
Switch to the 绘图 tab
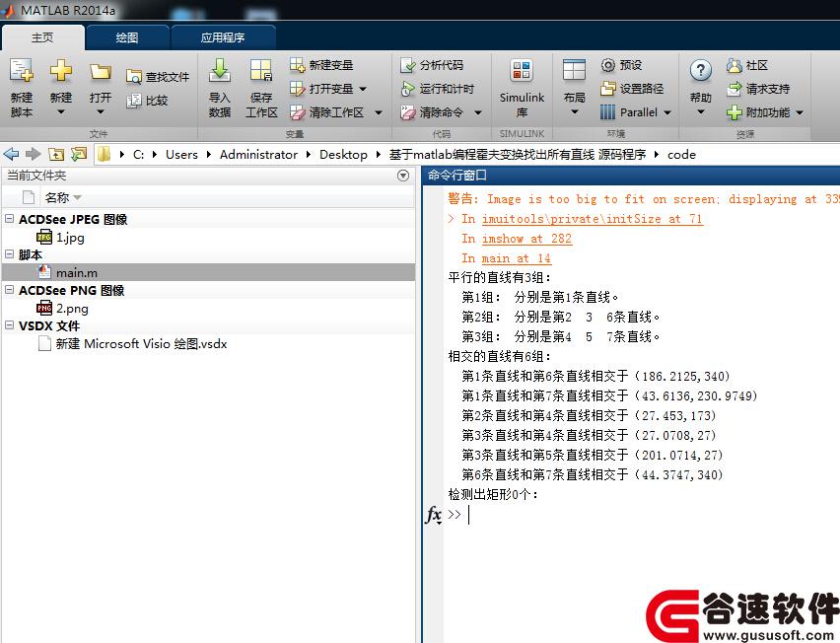[127, 37]
